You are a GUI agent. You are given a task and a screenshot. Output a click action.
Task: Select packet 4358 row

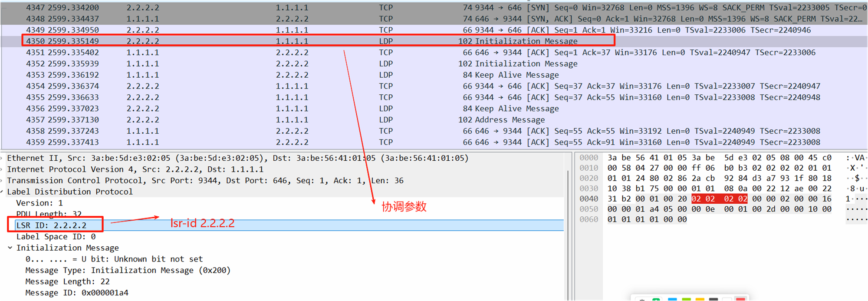click(x=434, y=131)
